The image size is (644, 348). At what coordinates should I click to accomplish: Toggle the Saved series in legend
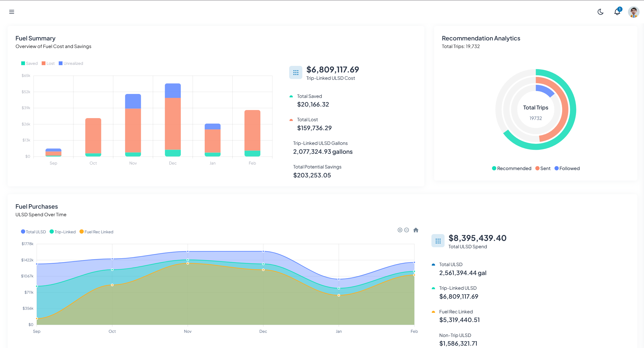click(x=29, y=64)
